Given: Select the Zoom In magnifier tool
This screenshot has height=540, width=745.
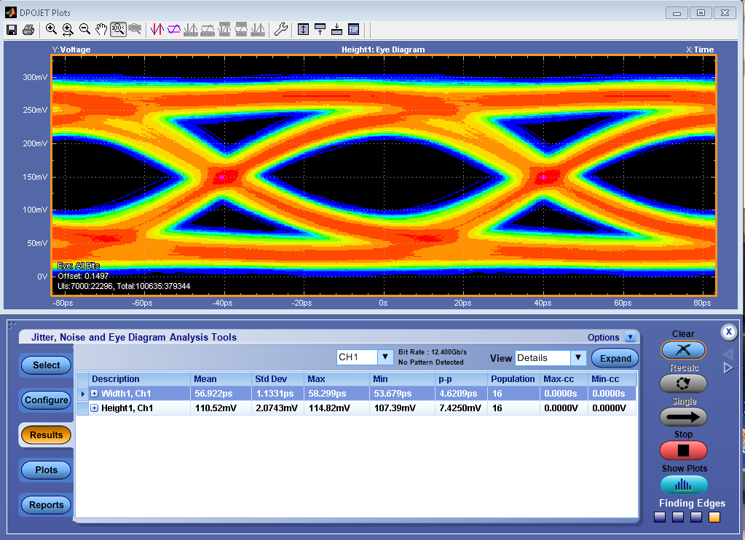Looking at the screenshot, I should point(51,29).
